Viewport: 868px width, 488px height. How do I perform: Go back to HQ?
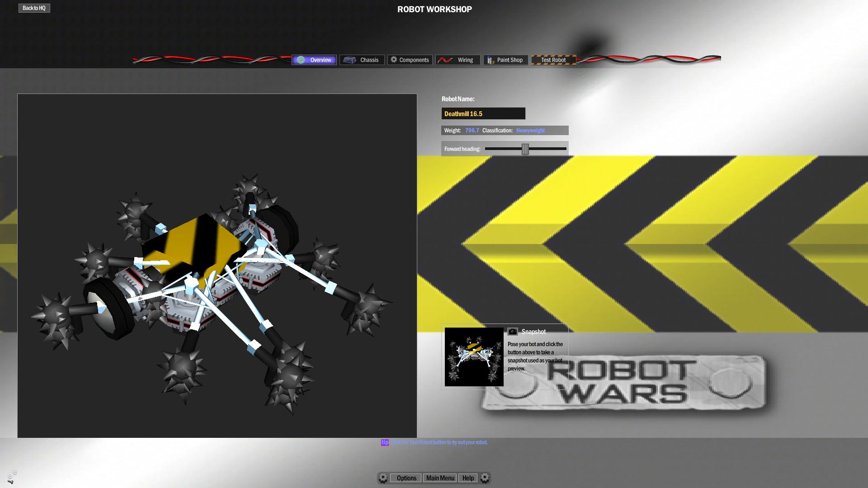point(34,8)
